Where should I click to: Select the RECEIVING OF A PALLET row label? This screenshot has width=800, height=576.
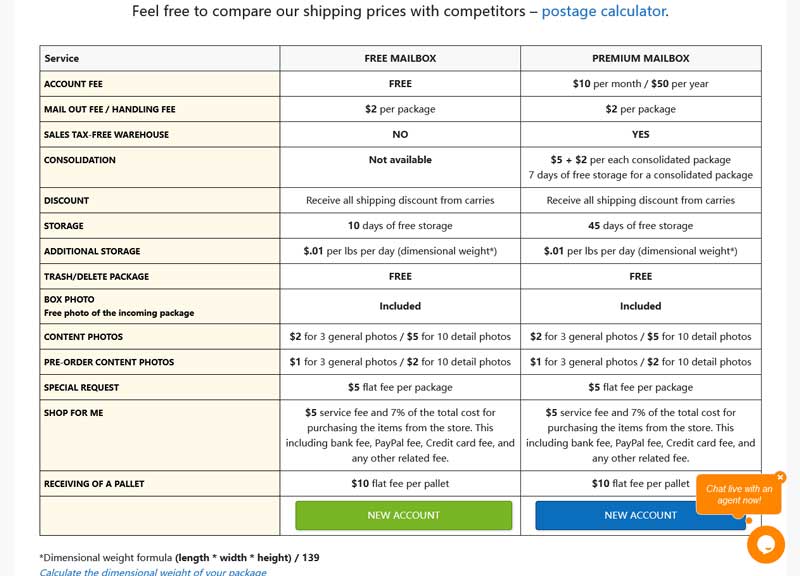coord(94,484)
